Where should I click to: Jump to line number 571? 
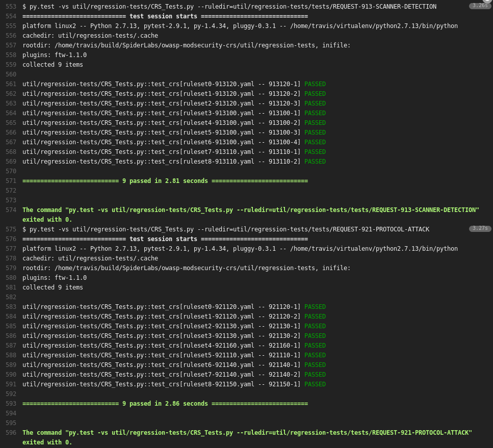[11, 181]
